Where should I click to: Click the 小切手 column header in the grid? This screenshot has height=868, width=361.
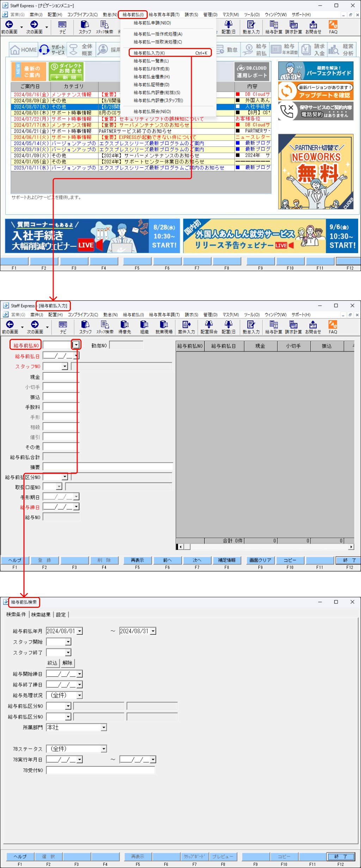click(x=294, y=346)
